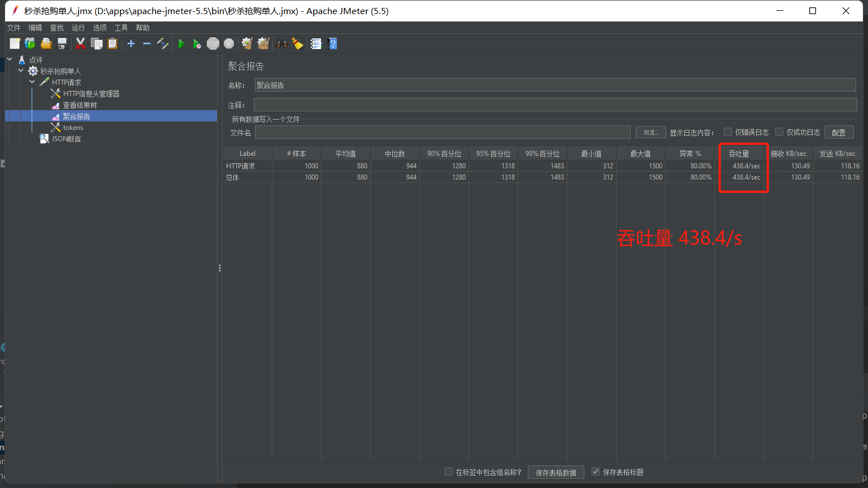Save the test plan with floppy icon
This screenshot has height=488, width=868.
[62, 43]
